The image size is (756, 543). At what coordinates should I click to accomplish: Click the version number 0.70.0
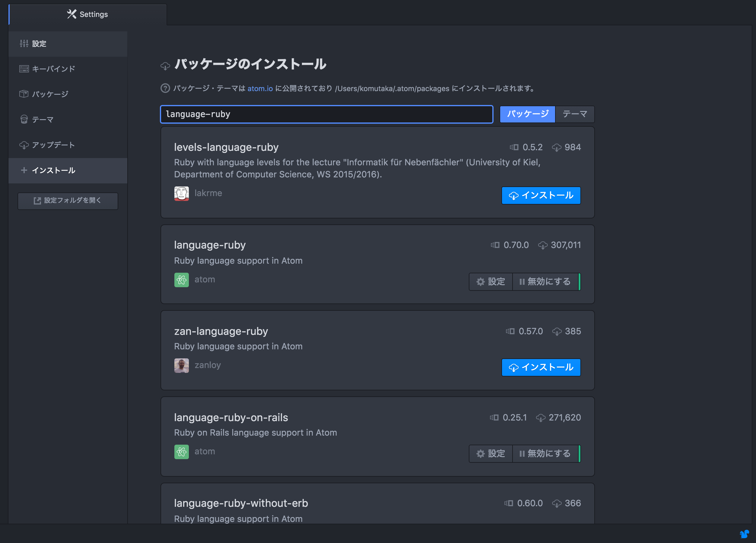516,245
